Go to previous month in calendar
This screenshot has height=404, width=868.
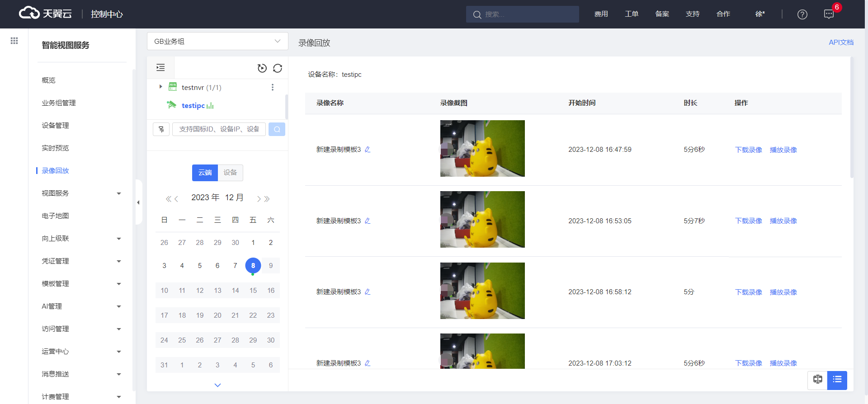(176, 199)
